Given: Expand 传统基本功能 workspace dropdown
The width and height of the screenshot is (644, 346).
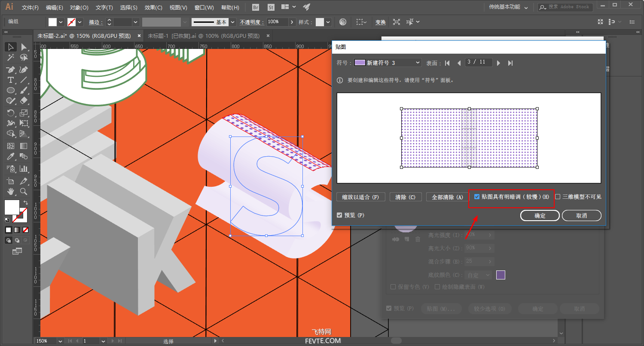Looking at the screenshot, I should pos(526,7).
